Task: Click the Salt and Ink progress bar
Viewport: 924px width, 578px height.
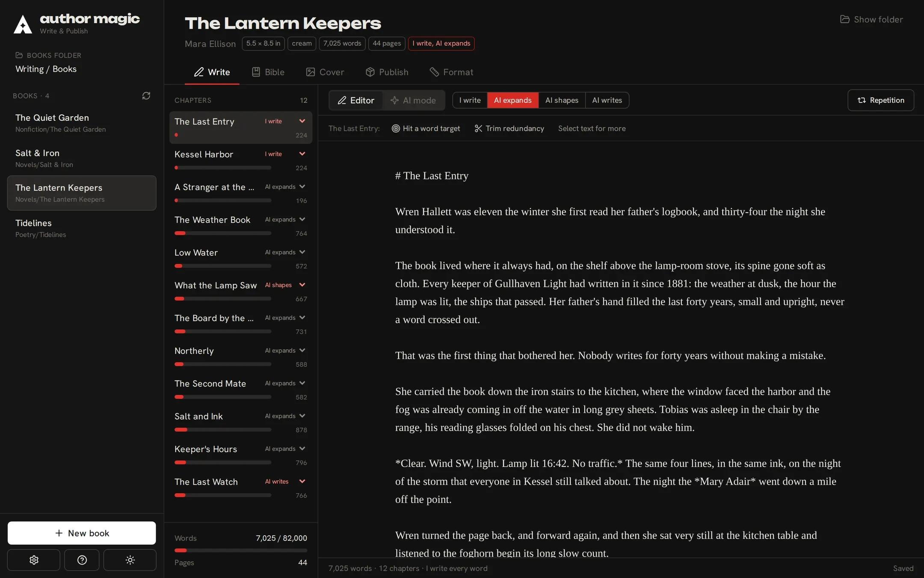Action: pyautogui.click(x=223, y=430)
